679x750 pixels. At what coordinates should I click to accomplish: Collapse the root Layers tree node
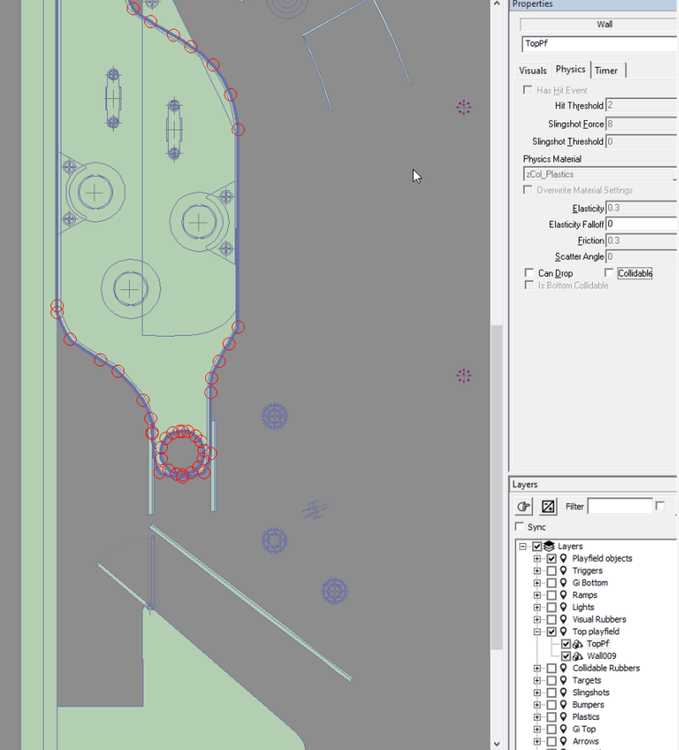click(x=523, y=546)
